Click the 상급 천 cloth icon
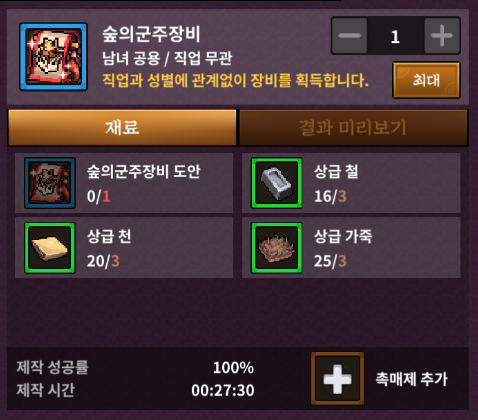Screen dimensions: 478x420 50,248
